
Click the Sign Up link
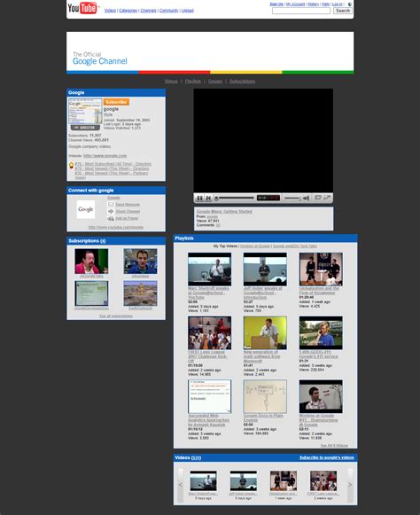276,4
